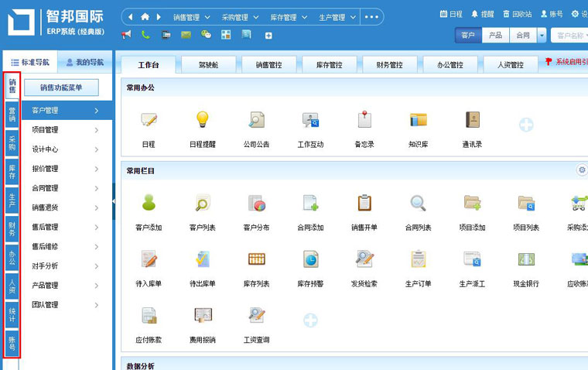Open the dropdown arrow beside 合同
This screenshot has width=588, height=370.
tap(542, 36)
